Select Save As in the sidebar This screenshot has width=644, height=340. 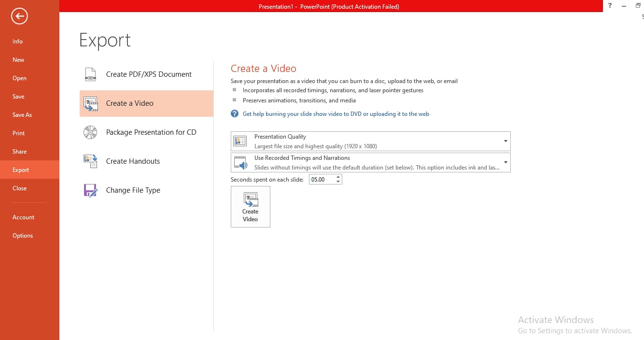[x=22, y=115]
